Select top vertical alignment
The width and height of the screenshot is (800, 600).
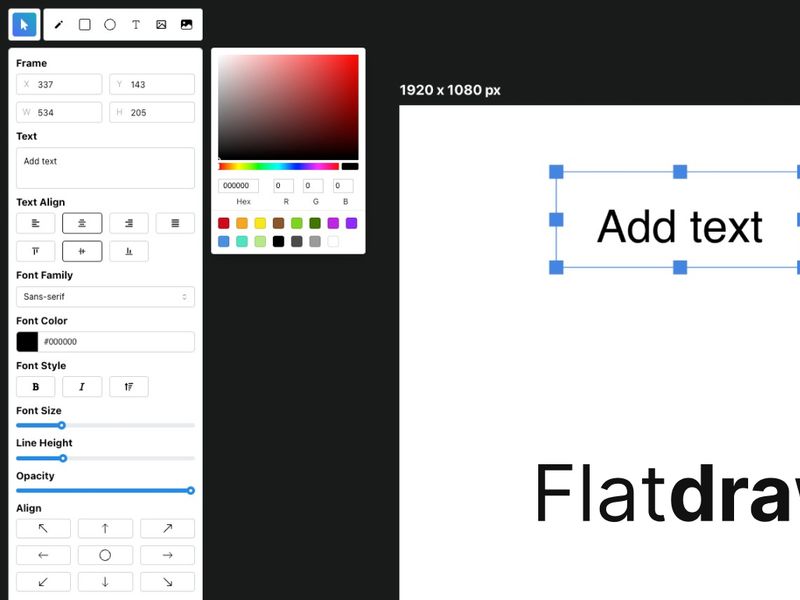click(35, 250)
